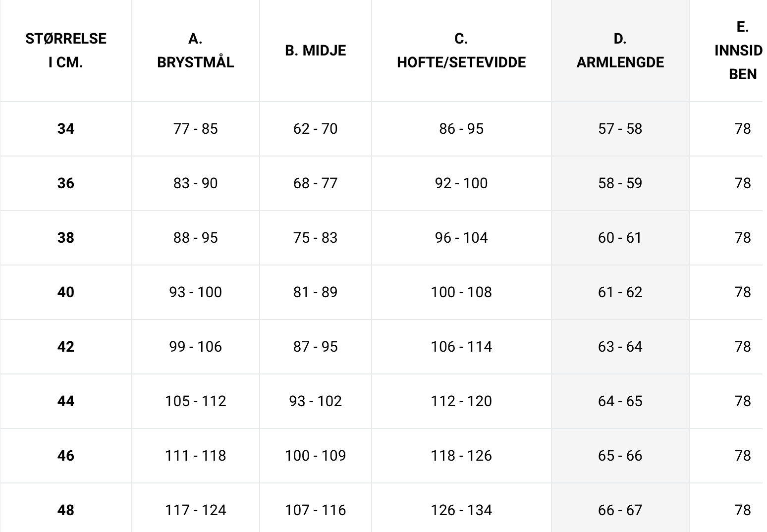
Task: Select size 34 row label
Action: click(x=66, y=129)
